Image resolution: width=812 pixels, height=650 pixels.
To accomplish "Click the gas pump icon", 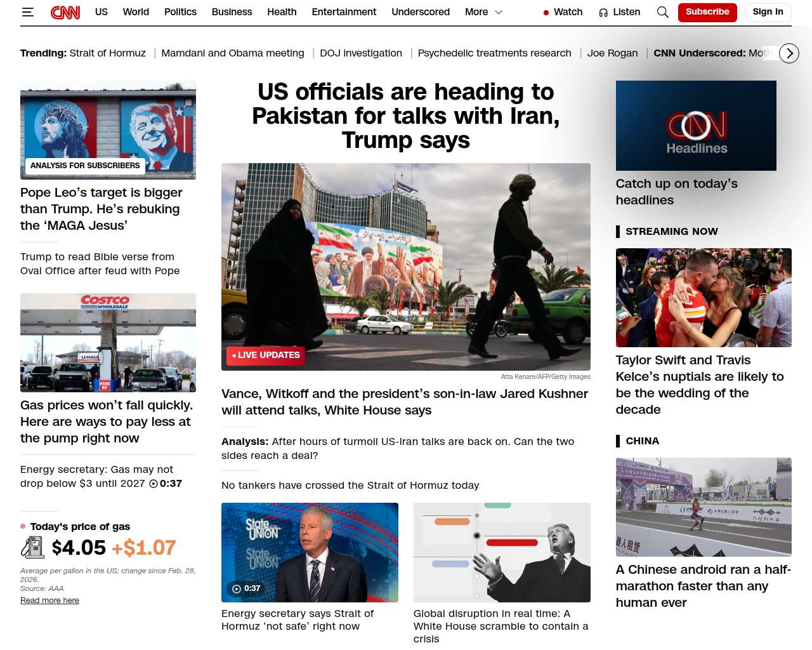I will pyautogui.click(x=32, y=547).
